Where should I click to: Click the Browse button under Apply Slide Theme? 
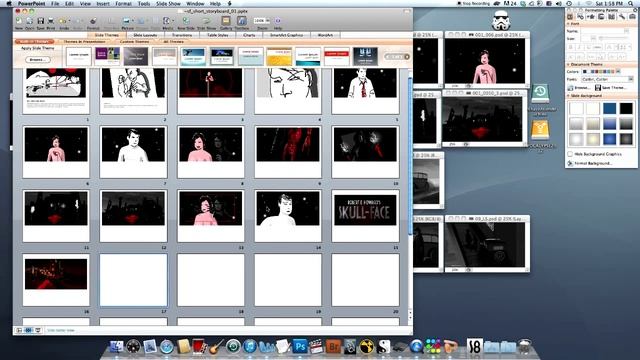pos(38,60)
